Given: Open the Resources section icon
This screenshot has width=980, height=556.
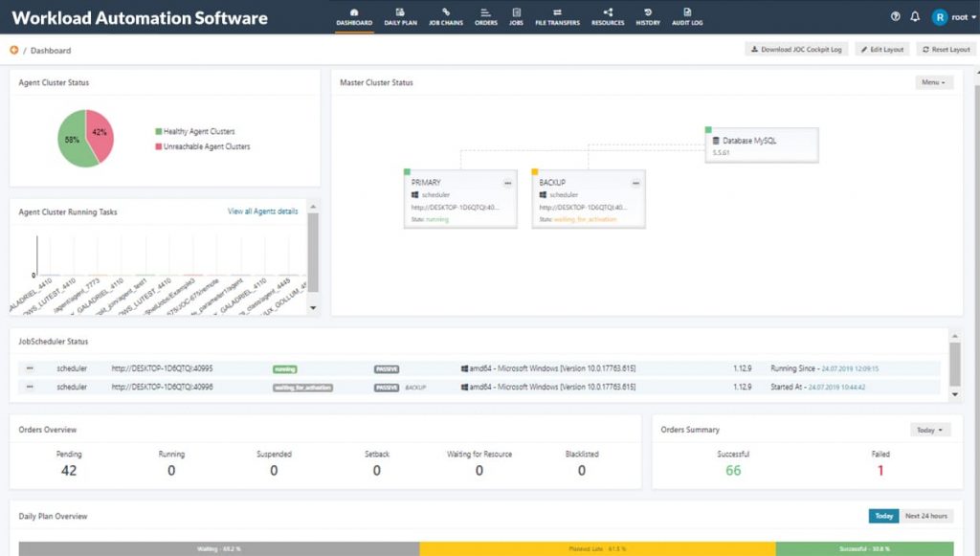Looking at the screenshot, I should 607,14.
